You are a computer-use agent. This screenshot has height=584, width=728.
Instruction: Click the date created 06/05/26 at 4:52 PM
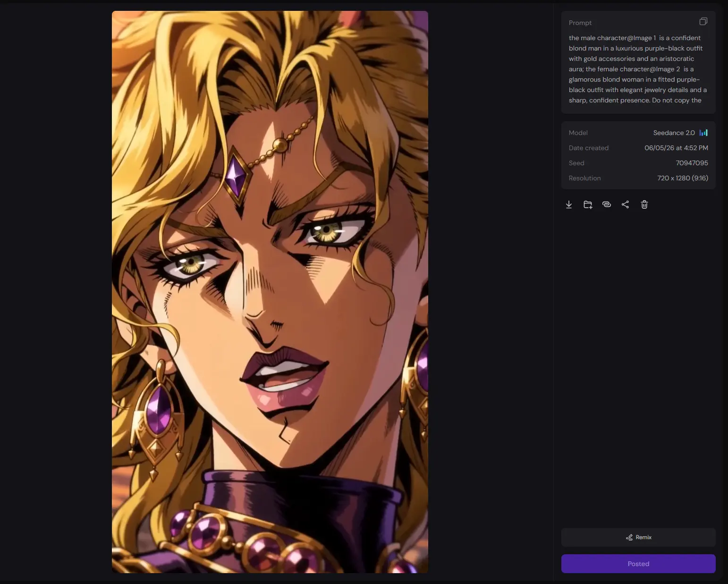click(676, 148)
